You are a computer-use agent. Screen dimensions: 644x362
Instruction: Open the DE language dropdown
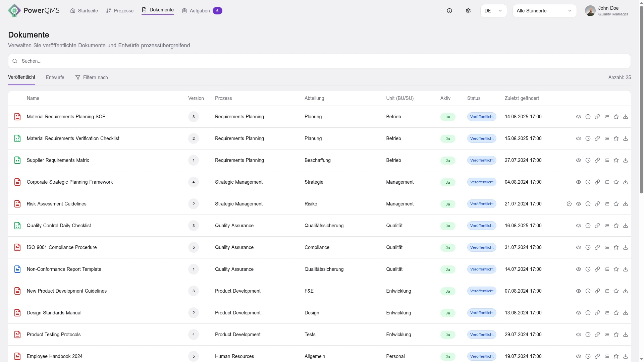493,11
